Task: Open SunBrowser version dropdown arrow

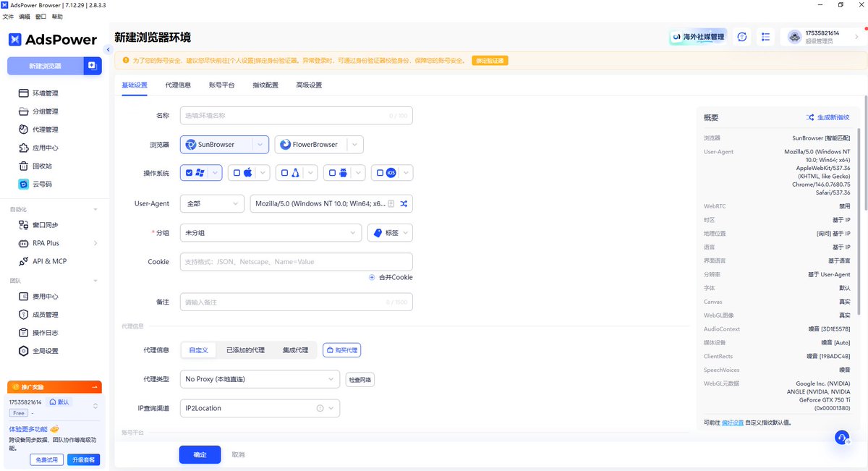Action: tap(261, 145)
